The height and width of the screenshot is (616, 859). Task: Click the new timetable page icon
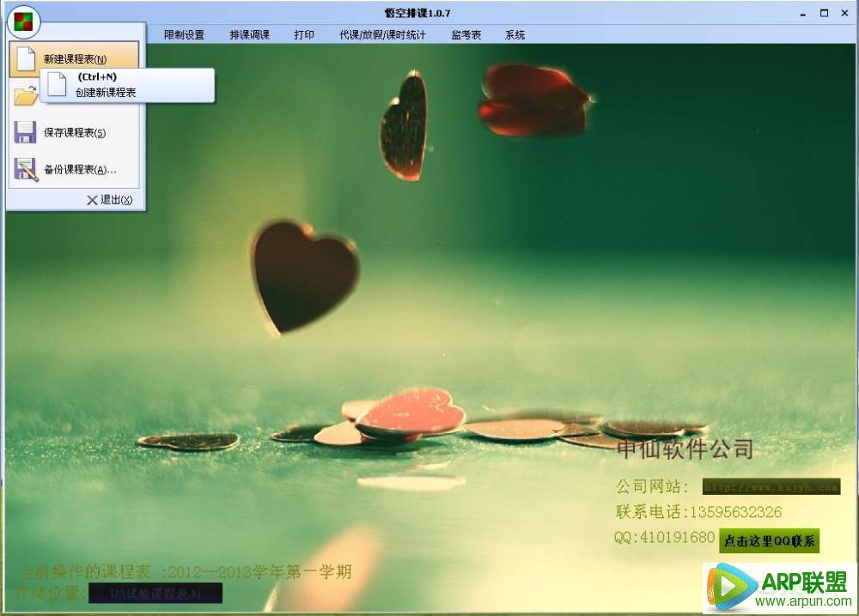coord(26,58)
